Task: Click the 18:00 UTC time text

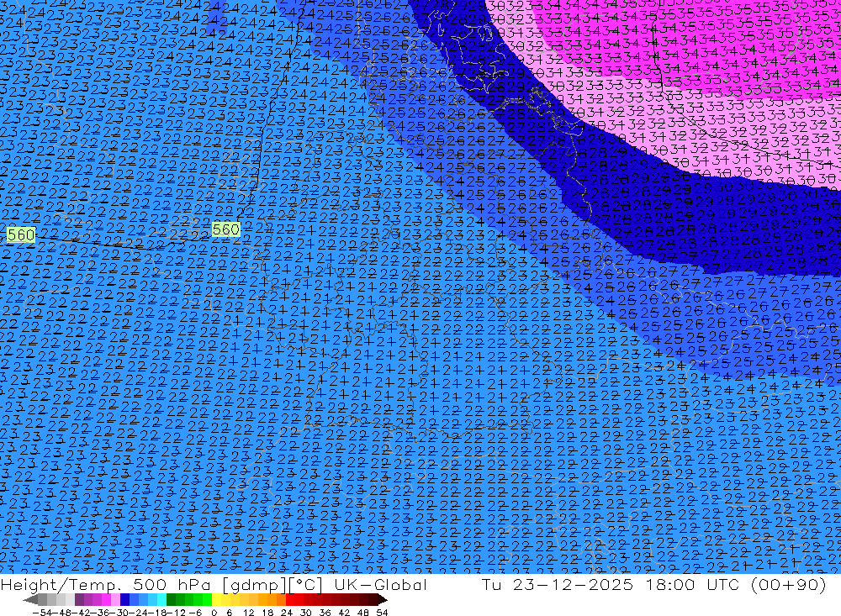Action: (x=692, y=584)
